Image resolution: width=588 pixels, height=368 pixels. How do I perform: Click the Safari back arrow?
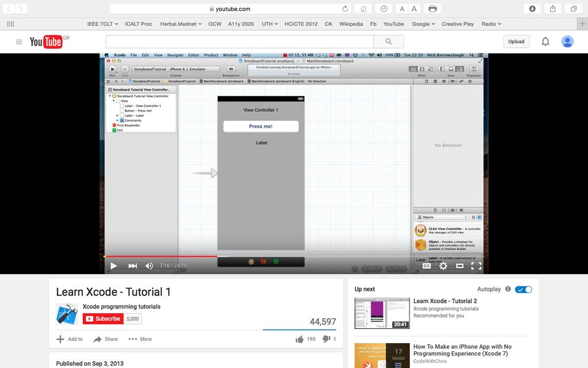tap(9, 9)
